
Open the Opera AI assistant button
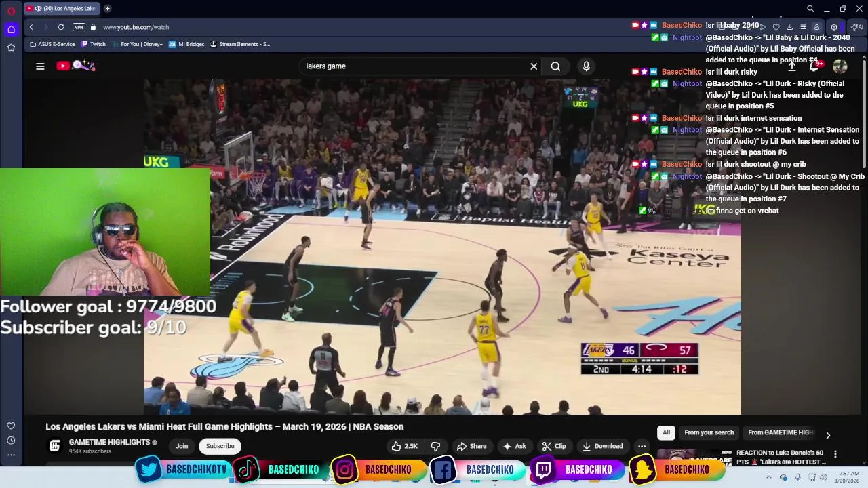pyautogui.click(x=857, y=27)
